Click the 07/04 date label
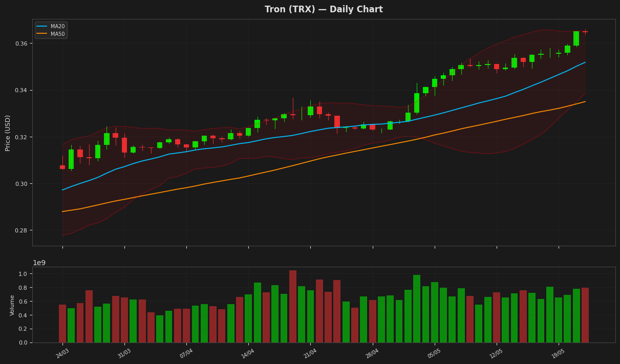The width and height of the screenshot is (620, 364). pyautogui.click(x=186, y=353)
